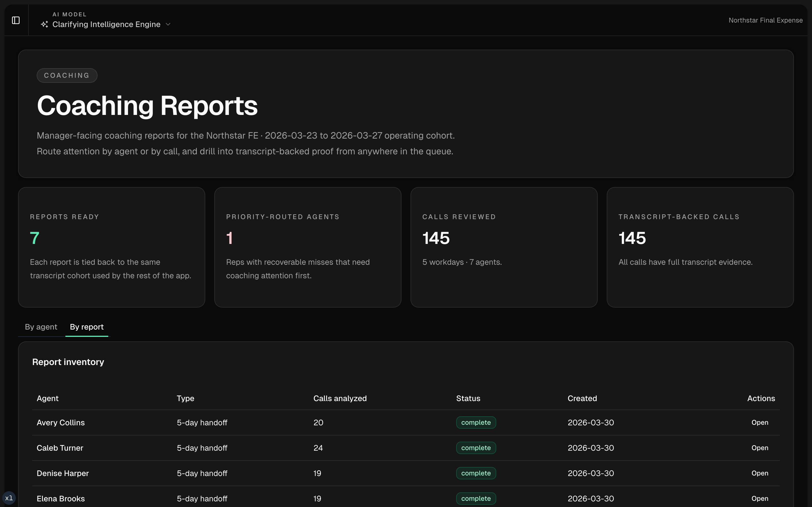Select the By report tab
The height and width of the screenshot is (507, 812).
pos(87,327)
